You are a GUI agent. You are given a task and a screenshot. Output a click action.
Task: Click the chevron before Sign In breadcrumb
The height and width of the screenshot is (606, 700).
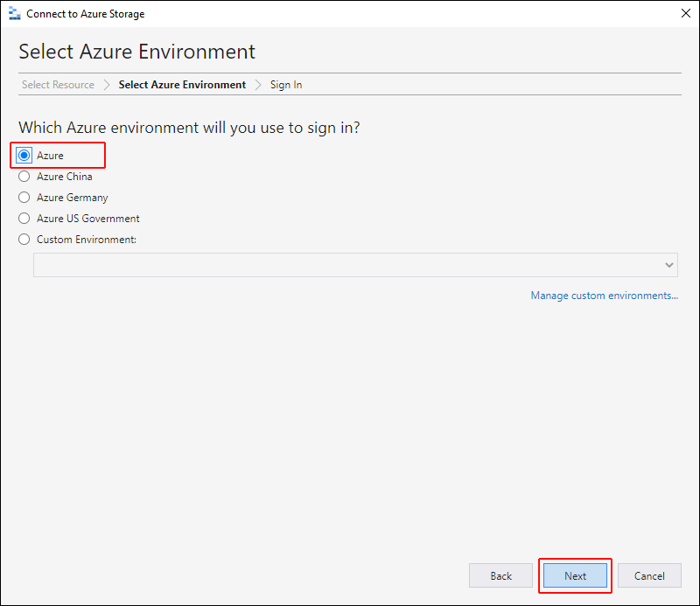click(258, 85)
